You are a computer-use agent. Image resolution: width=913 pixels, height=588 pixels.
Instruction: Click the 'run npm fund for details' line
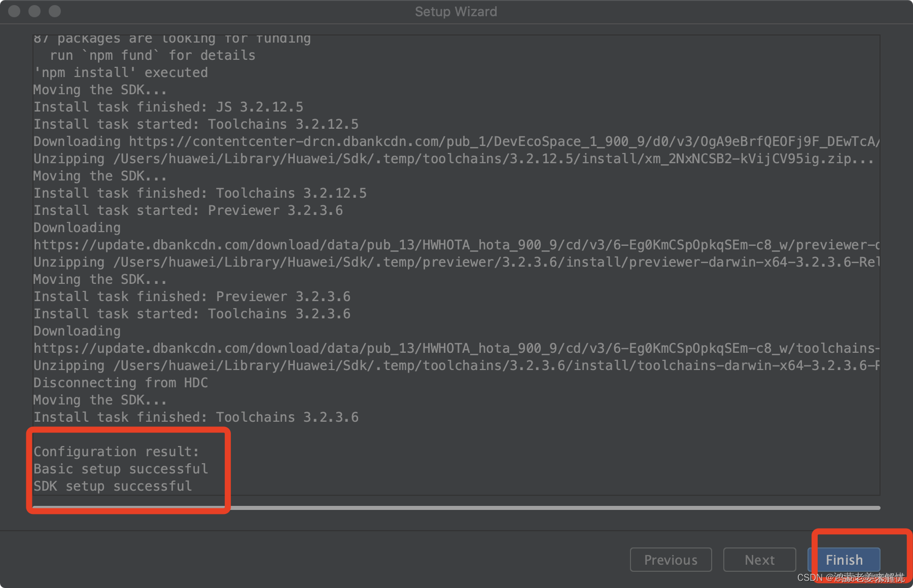pos(152,55)
